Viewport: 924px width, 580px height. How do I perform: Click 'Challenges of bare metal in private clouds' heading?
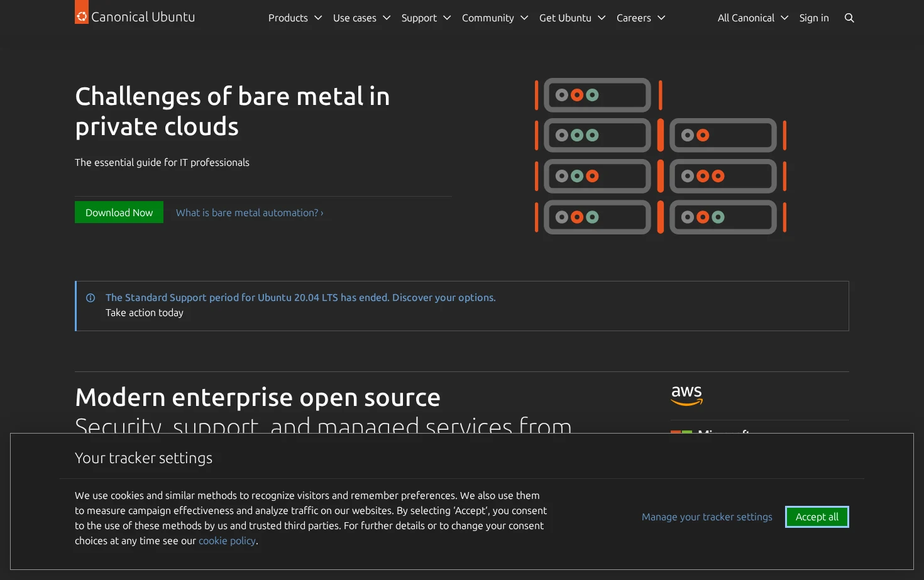click(x=233, y=111)
